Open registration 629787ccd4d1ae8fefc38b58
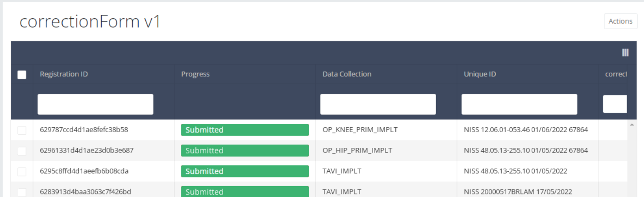Image resolution: width=644 pixels, height=197 pixels. 84,130
